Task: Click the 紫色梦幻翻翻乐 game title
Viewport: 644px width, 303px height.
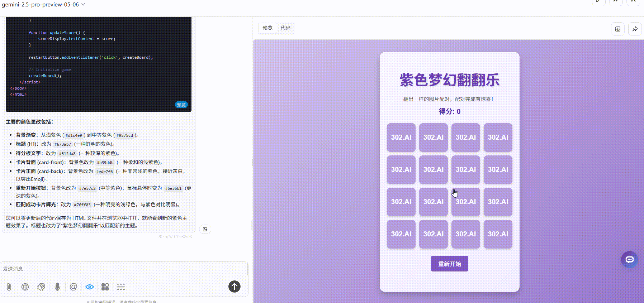Action: [450, 80]
